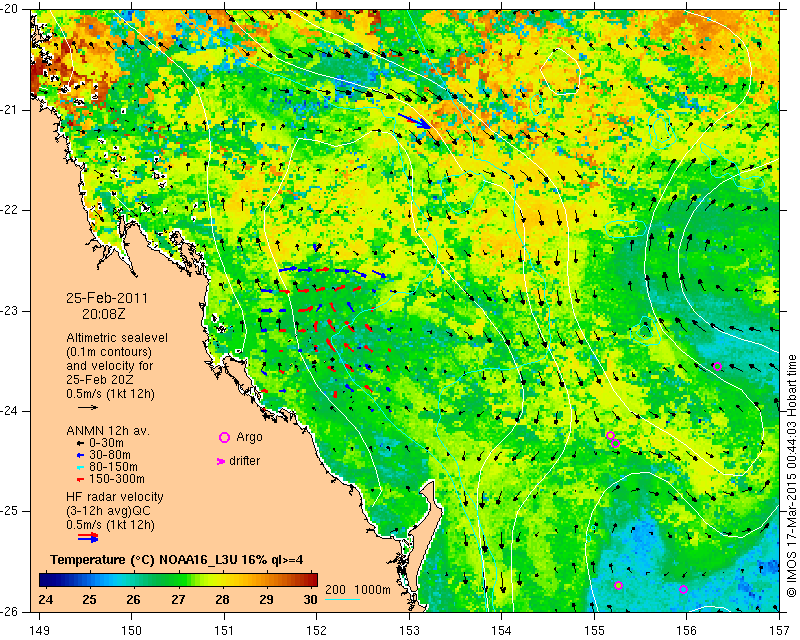Pick the dark blue end of the temperature colorbar
The width and height of the screenshot is (800, 640).
[46, 580]
